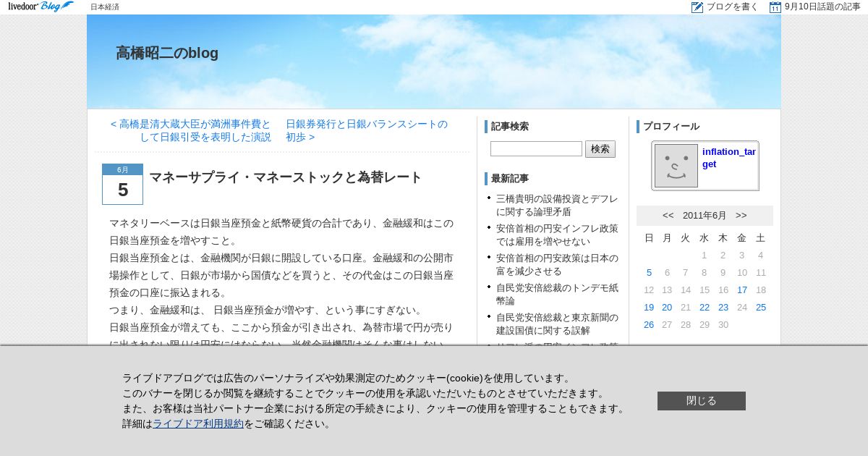Select June 5 in the calendar
Viewport: 868px width, 456px height.
point(649,273)
